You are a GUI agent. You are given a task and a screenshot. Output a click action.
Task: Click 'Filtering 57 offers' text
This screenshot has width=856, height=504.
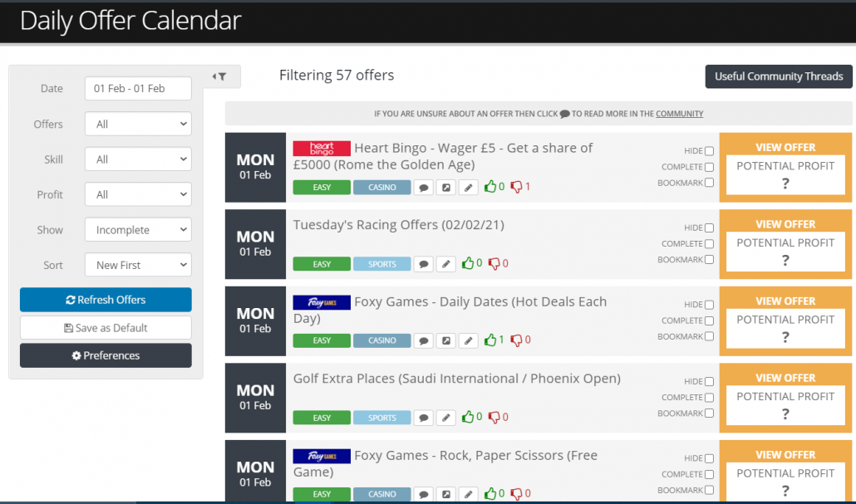[337, 76]
